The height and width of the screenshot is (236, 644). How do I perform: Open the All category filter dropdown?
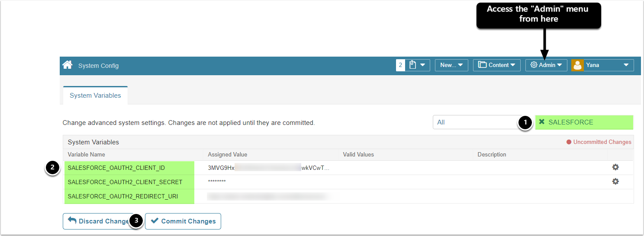coord(475,122)
